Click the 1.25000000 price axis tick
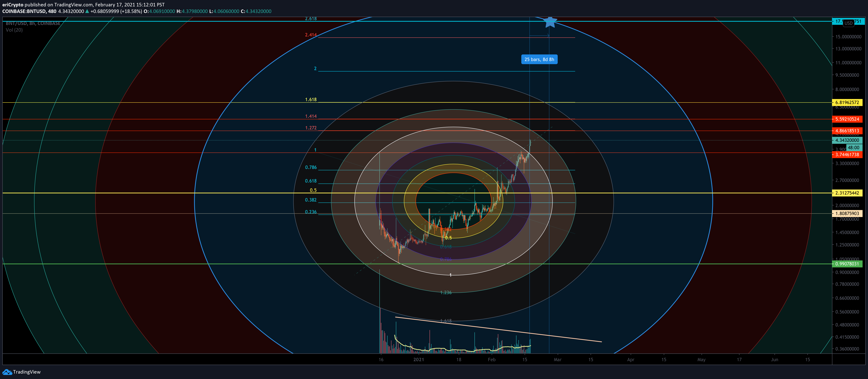This screenshot has width=868, height=379. (847, 245)
